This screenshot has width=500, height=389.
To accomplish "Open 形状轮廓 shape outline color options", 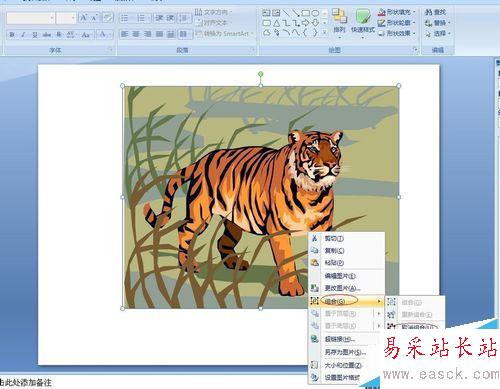I will (x=397, y=23).
